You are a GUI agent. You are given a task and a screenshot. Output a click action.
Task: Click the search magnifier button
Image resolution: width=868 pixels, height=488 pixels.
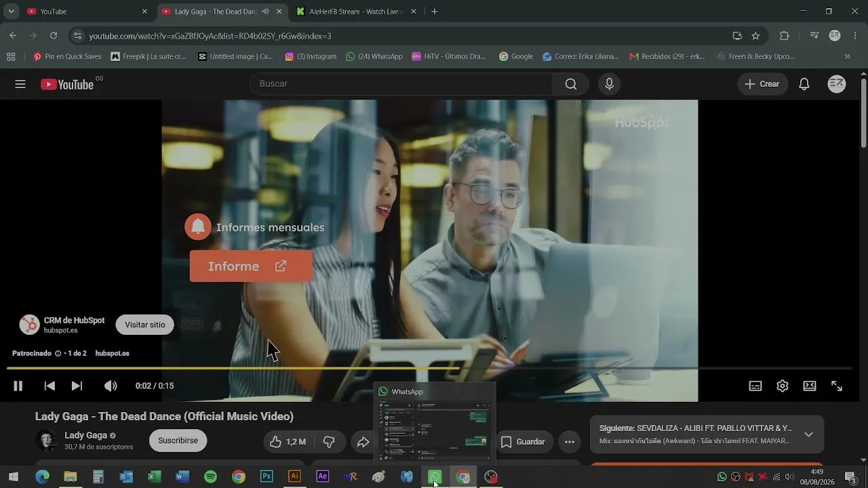[x=571, y=84]
